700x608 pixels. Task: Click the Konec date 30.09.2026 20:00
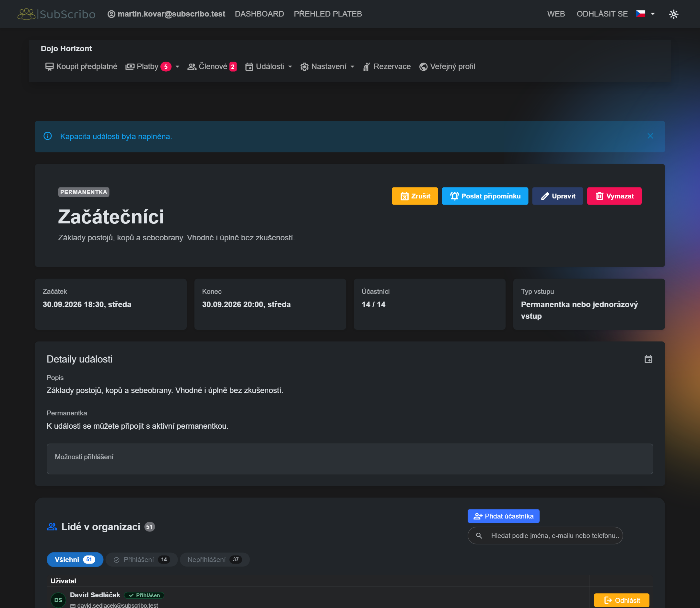click(x=246, y=304)
